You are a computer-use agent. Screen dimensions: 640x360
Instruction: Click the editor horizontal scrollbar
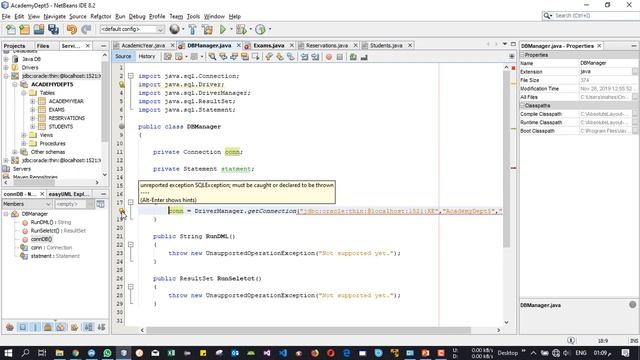[308, 330]
